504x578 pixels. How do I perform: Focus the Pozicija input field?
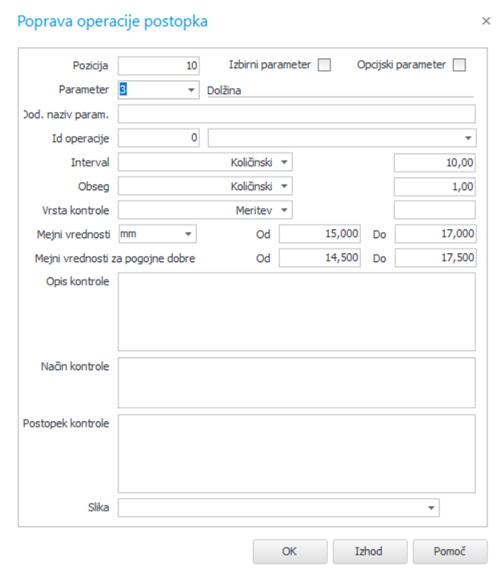click(159, 66)
